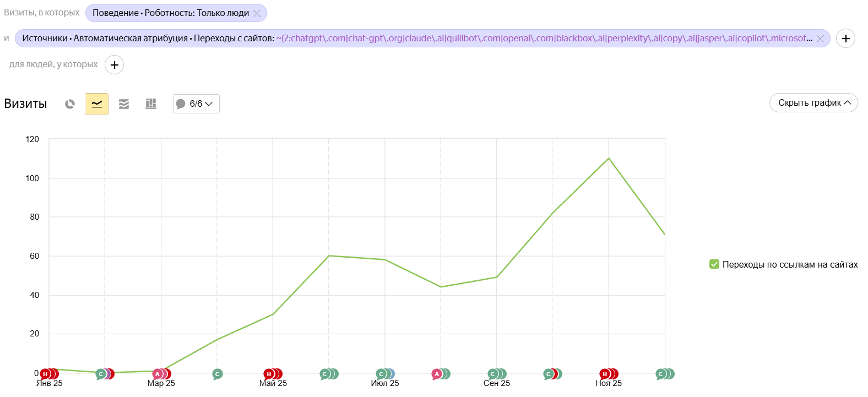Open the "Поведение • Роботность" filter chip
Viewport: 868px width, 397px height.
point(170,13)
